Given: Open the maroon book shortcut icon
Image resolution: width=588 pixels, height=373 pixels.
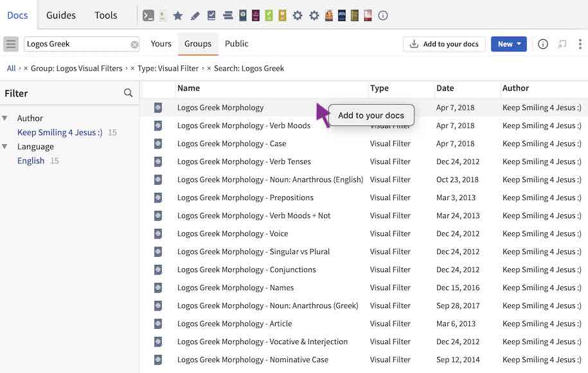Looking at the screenshot, I should pos(256,15).
